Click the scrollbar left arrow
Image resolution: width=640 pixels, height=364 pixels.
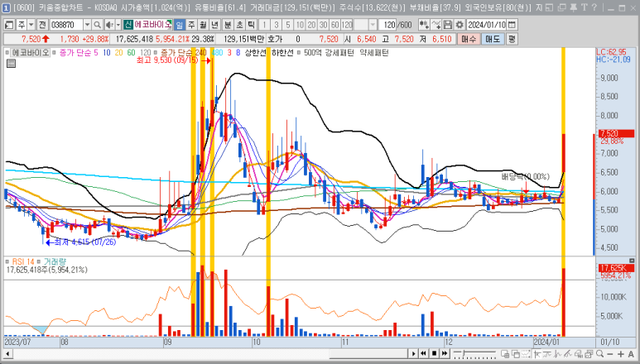[x=7, y=353]
